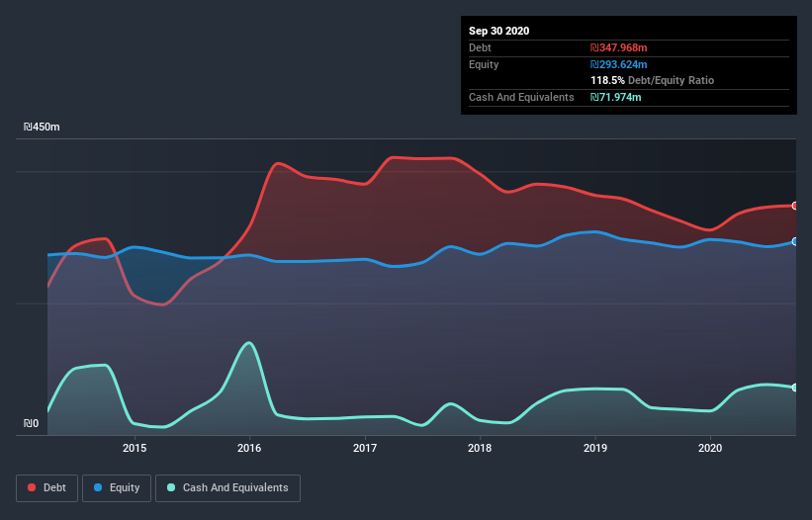Select the teal Cash endpoint marker on chart
812x520 pixels.
795,388
